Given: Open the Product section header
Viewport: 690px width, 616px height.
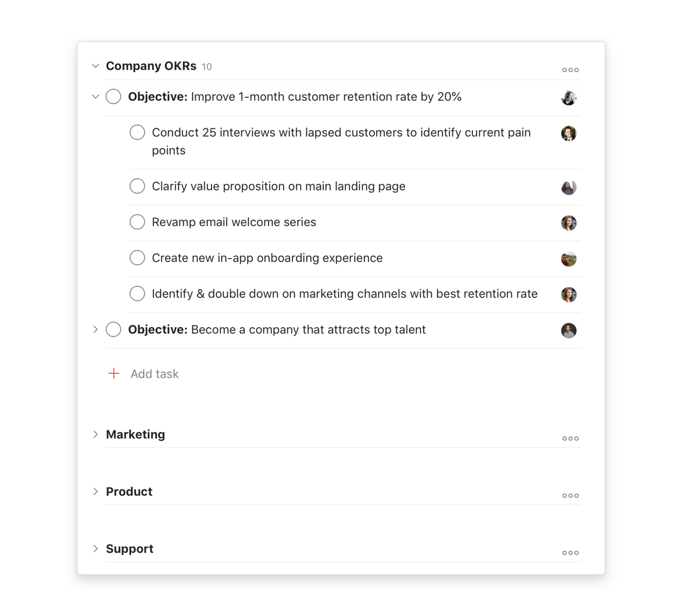Looking at the screenshot, I should [x=129, y=492].
